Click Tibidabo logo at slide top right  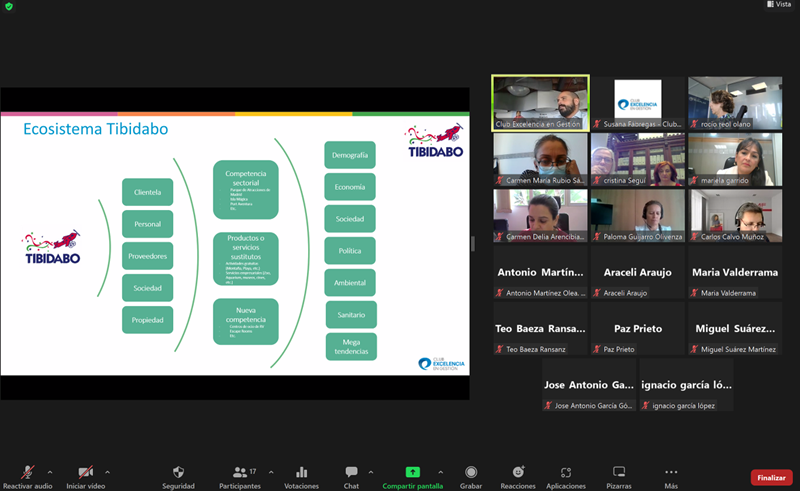[435, 140]
